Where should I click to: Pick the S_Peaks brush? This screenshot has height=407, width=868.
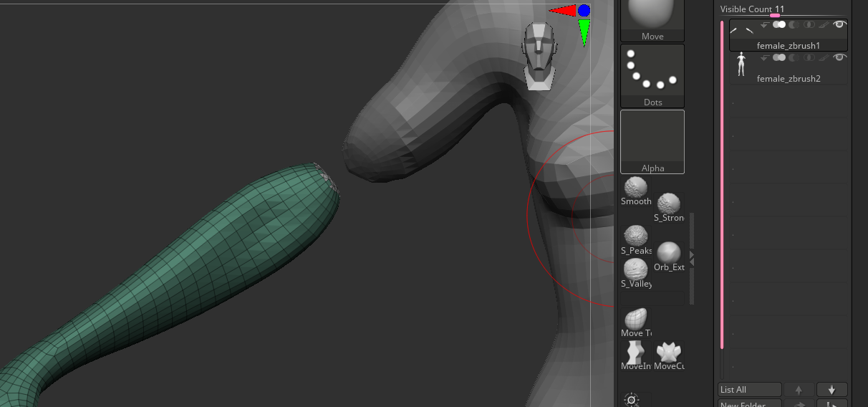(x=636, y=240)
